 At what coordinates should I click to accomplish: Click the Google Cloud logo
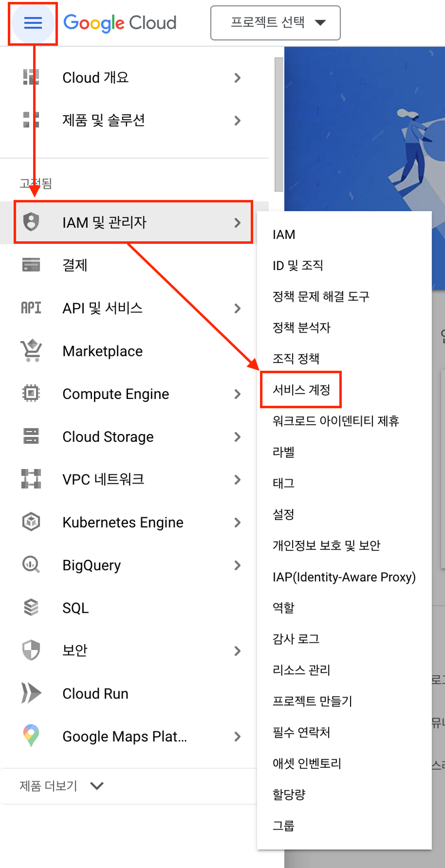[120, 23]
